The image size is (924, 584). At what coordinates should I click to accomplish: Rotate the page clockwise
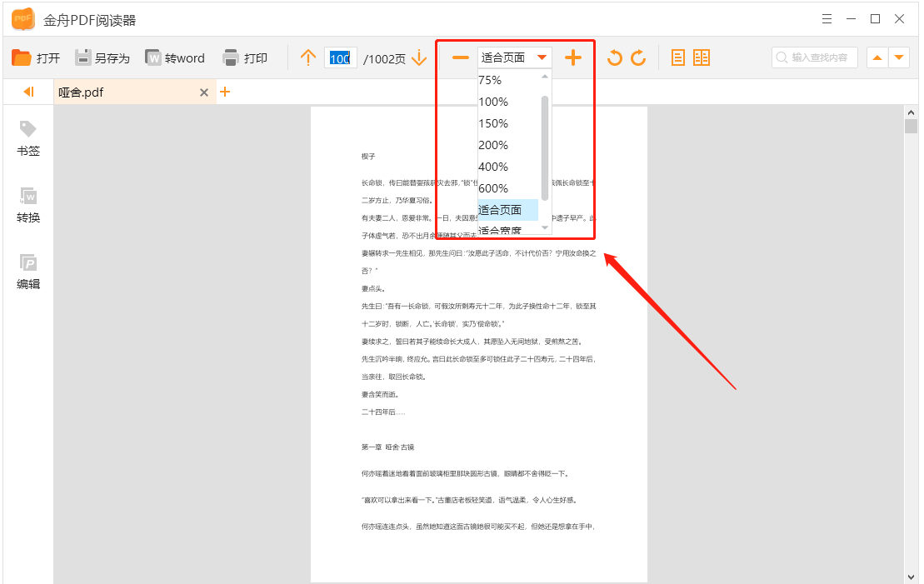tap(638, 57)
